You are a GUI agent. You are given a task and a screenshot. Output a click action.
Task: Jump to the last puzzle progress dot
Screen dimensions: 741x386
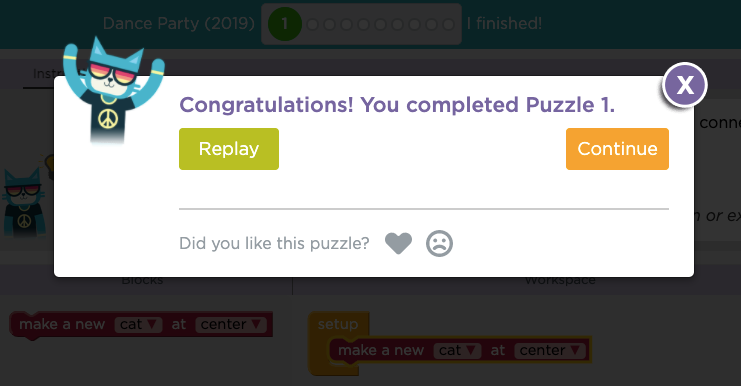448,24
